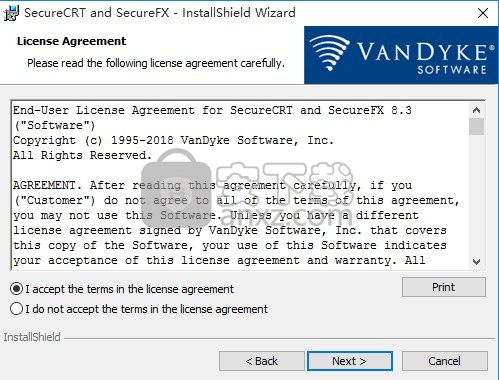Click inside the license agreement text box
Viewport: 499px width, 380px height.
tap(240, 185)
